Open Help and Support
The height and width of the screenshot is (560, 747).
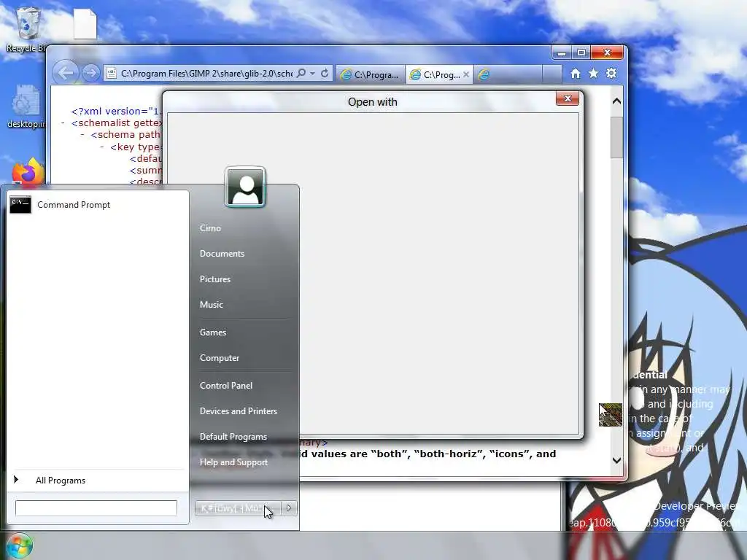pos(233,462)
